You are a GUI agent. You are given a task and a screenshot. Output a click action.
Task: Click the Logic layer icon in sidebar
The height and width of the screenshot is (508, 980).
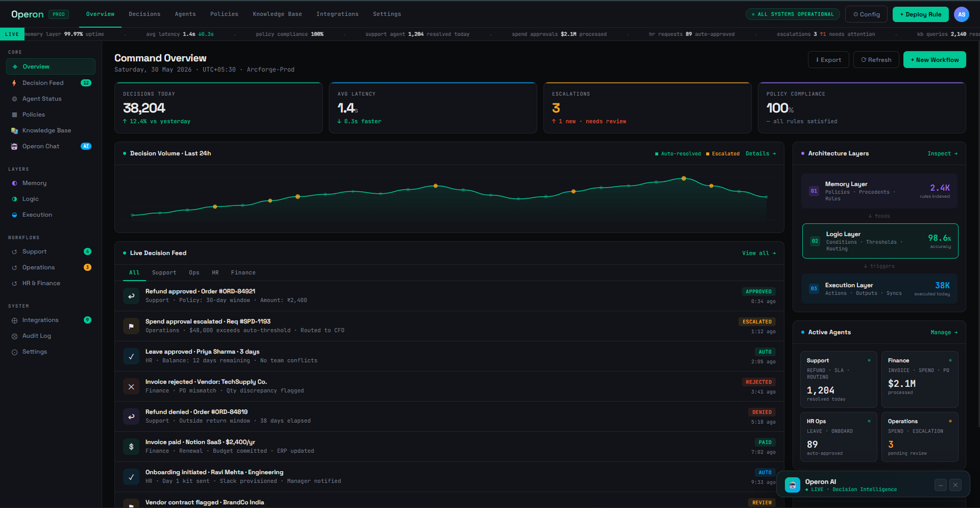tap(15, 199)
